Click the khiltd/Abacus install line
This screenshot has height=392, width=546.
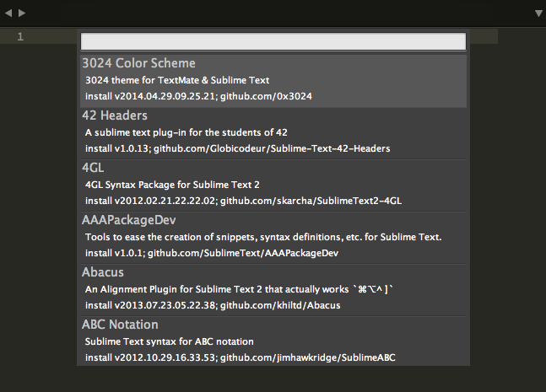[x=213, y=305]
